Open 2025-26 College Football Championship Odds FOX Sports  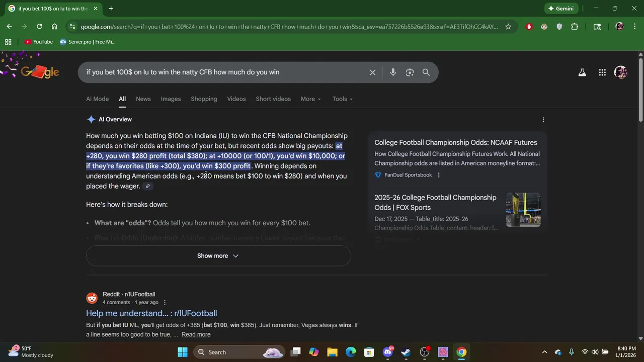coord(435,203)
